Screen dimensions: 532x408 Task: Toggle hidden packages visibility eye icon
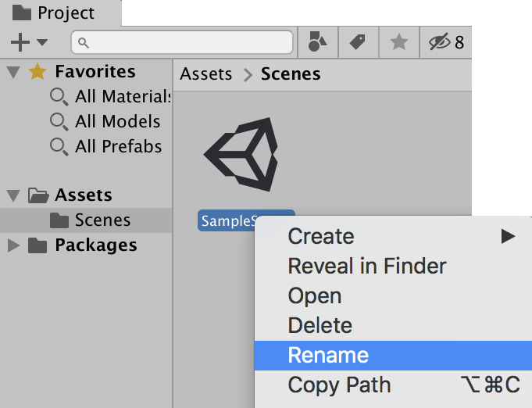click(x=441, y=42)
